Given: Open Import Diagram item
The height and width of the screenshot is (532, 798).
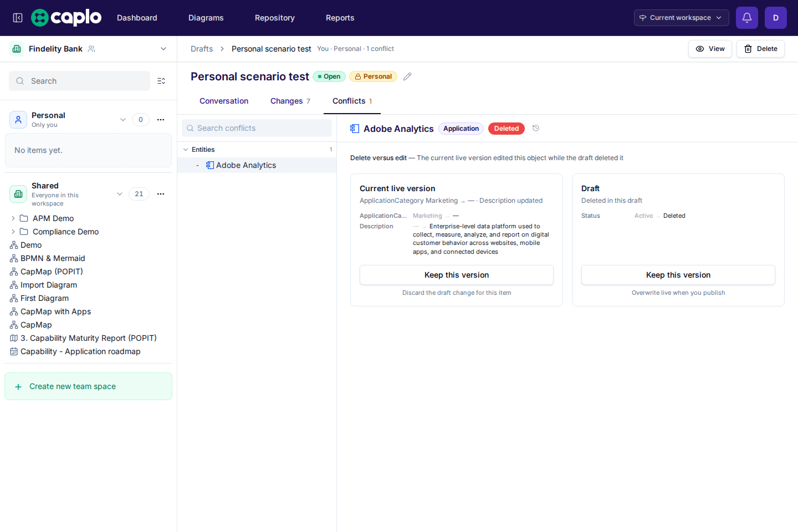Looking at the screenshot, I should (49, 285).
